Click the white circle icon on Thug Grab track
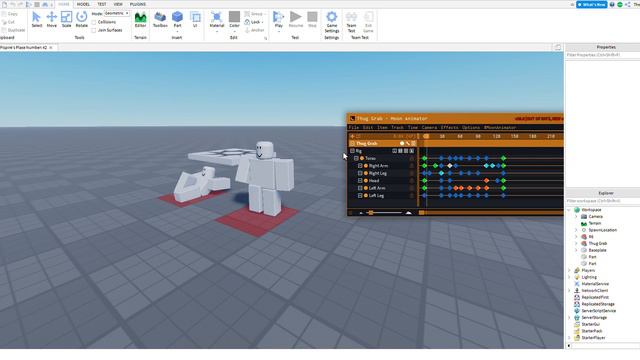Viewport: 640px width, 360px height. tap(402, 143)
